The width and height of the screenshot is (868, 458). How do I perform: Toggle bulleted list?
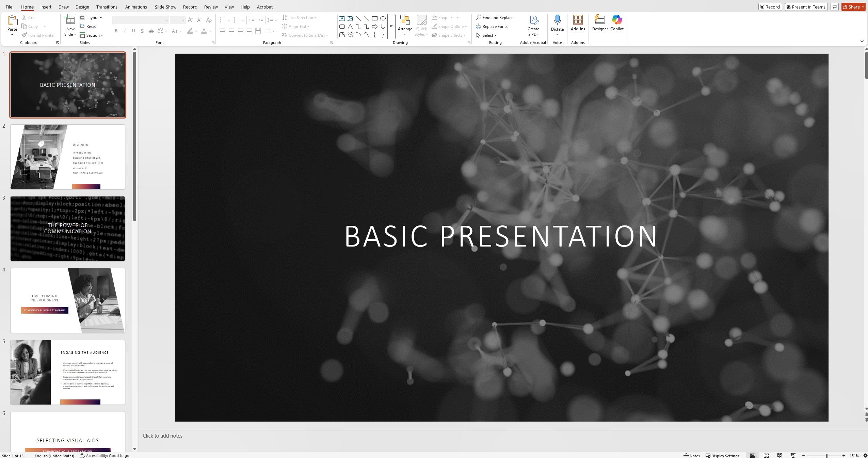[x=222, y=20]
